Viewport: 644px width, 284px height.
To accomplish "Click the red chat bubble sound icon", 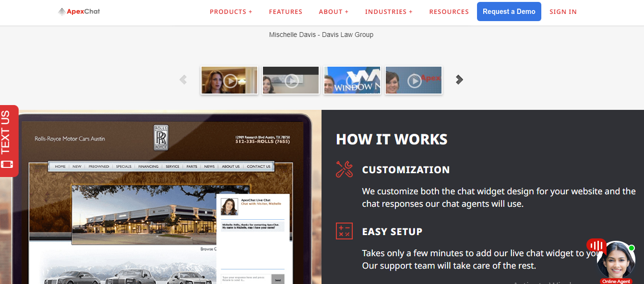I will (x=596, y=246).
